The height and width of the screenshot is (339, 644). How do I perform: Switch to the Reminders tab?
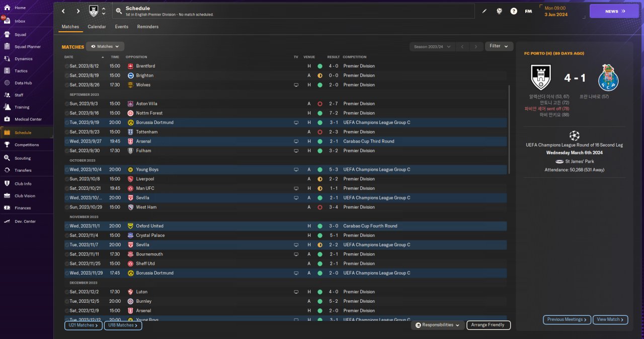pos(147,27)
